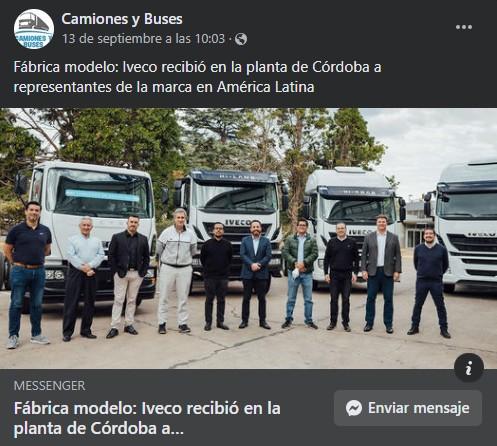
Task: Click the Messenger icon in the button
Action: pos(354,408)
